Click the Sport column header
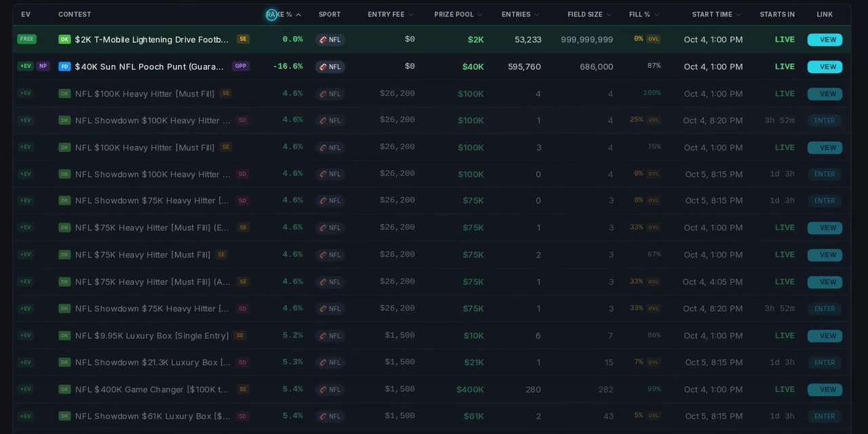The height and width of the screenshot is (434, 868). pos(330,14)
